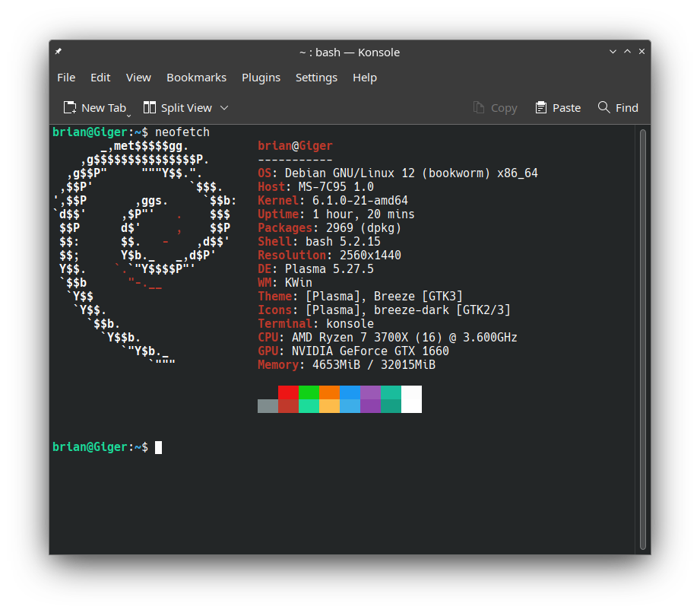The image size is (700, 613).
Task: Click the bright red neofetch color block
Action: point(288,392)
